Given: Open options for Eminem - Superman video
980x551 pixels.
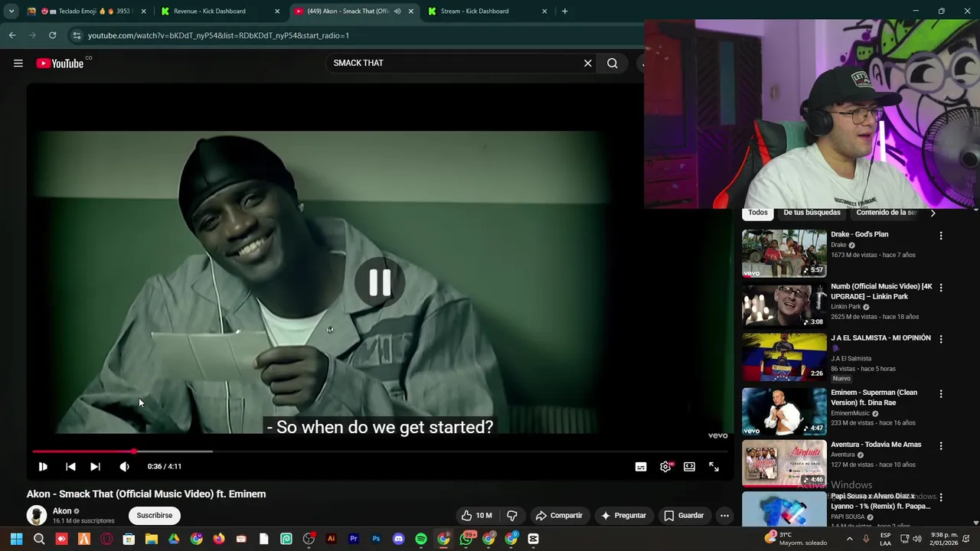Looking at the screenshot, I should (x=941, y=394).
